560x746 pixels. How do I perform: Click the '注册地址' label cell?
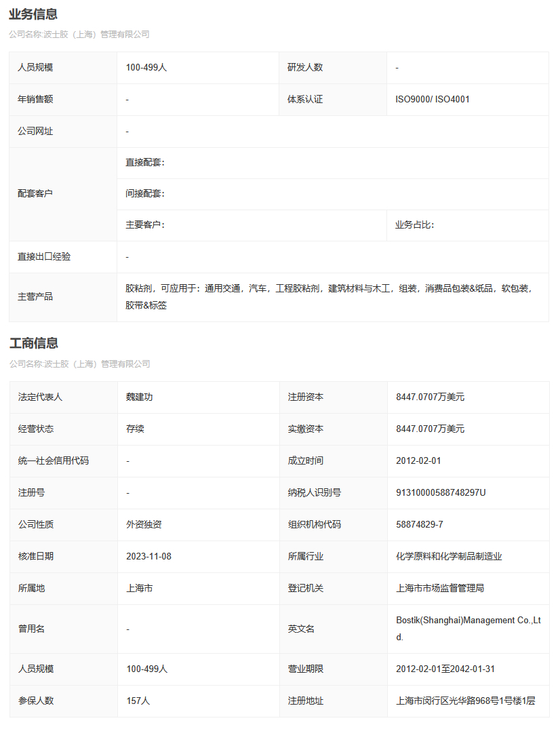point(333,701)
